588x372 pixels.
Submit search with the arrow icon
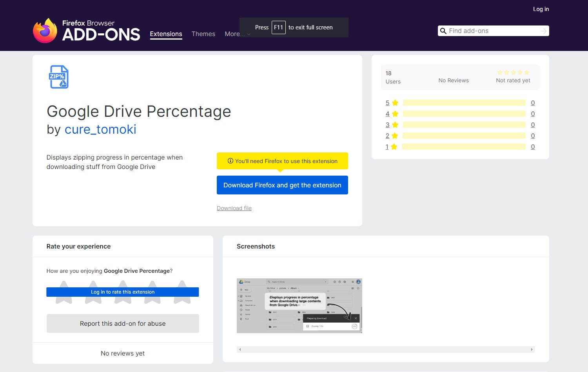pos(543,31)
